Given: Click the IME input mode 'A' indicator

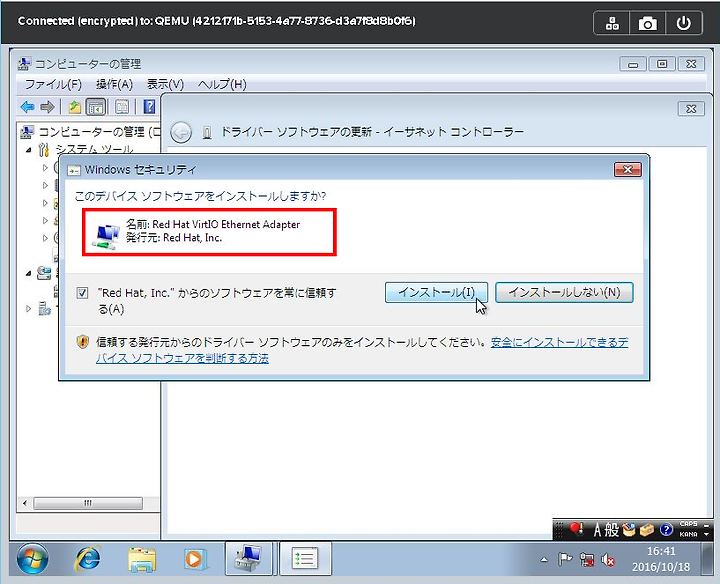Looking at the screenshot, I should tap(597, 530).
